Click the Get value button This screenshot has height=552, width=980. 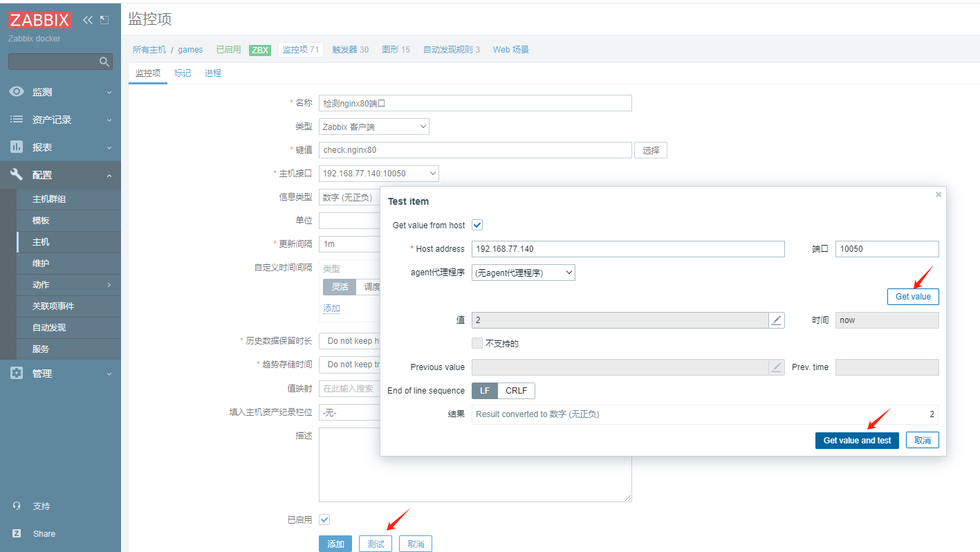tap(913, 296)
